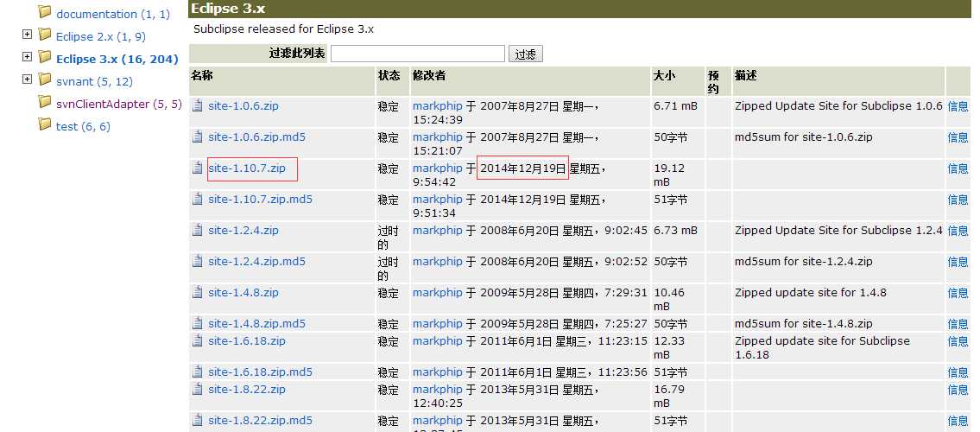The image size is (980, 432).
Task: Click the svnant folder icon
Action: tap(44, 79)
